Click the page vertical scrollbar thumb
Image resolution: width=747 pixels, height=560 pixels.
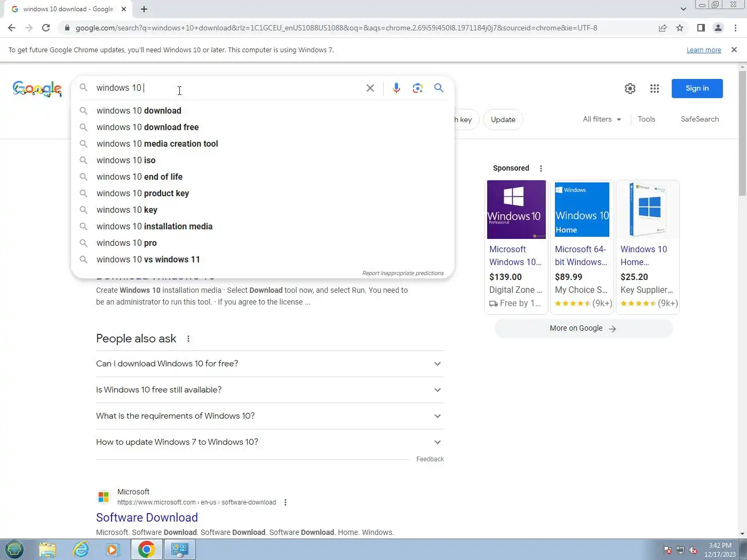742,133
